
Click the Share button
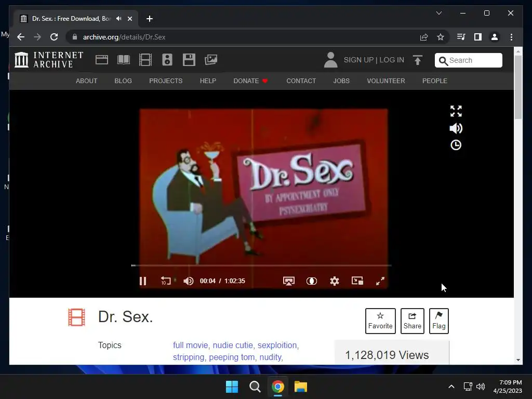(412, 321)
